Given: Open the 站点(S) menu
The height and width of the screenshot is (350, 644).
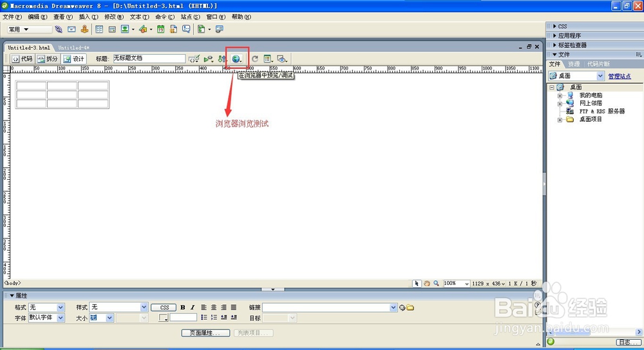Looking at the screenshot, I should tap(190, 17).
